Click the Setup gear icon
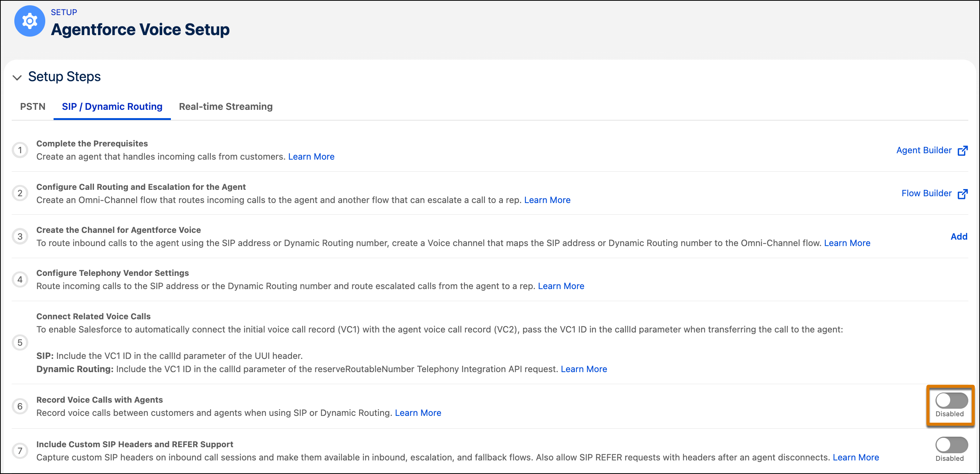The image size is (980, 474). (x=29, y=21)
